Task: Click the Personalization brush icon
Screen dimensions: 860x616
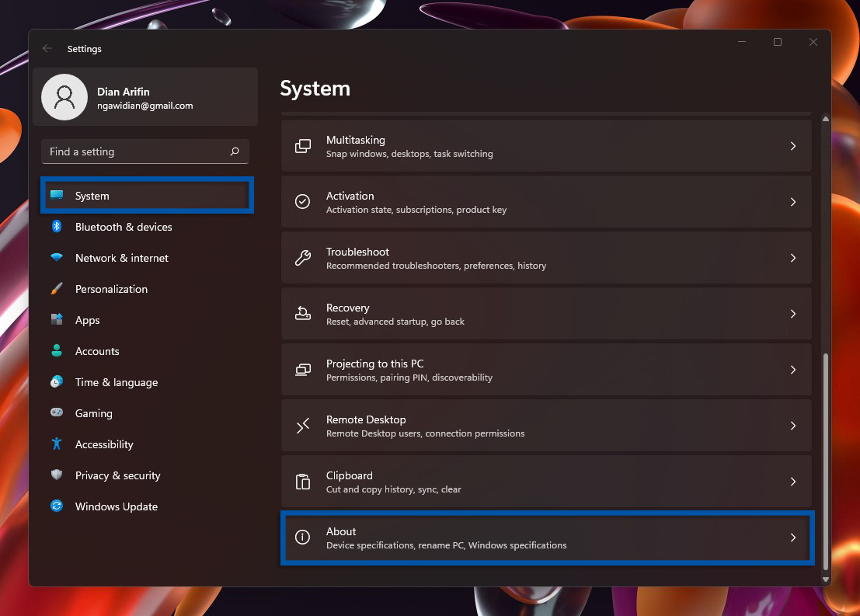Action: 57,288
